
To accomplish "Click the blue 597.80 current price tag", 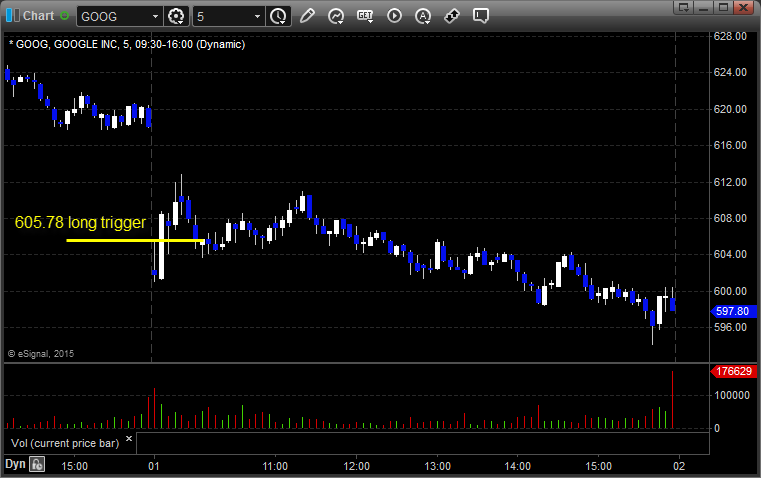I will click(x=733, y=311).
